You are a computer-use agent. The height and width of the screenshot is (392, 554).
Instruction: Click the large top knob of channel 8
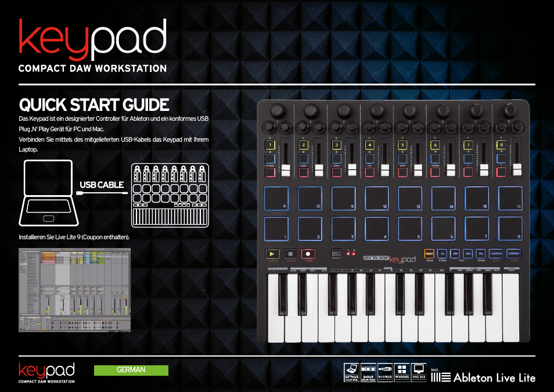click(509, 111)
